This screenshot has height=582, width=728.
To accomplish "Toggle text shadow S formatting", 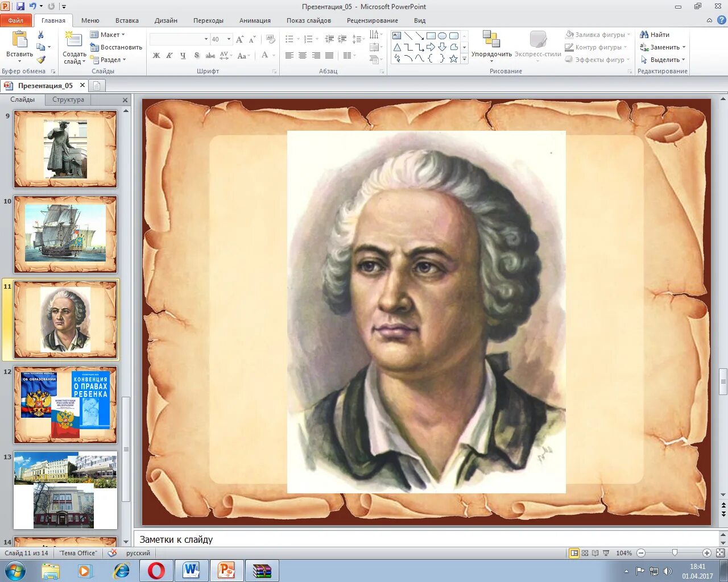I will click(197, 55).
